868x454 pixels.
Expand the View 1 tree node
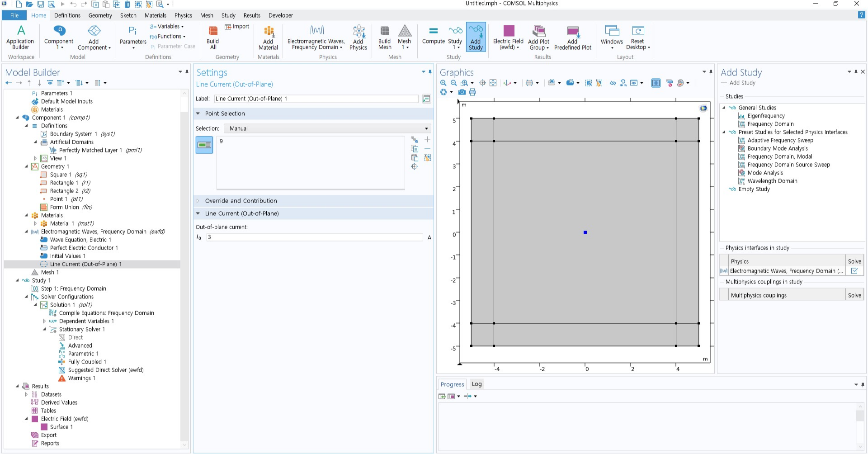tap(35, 158)
